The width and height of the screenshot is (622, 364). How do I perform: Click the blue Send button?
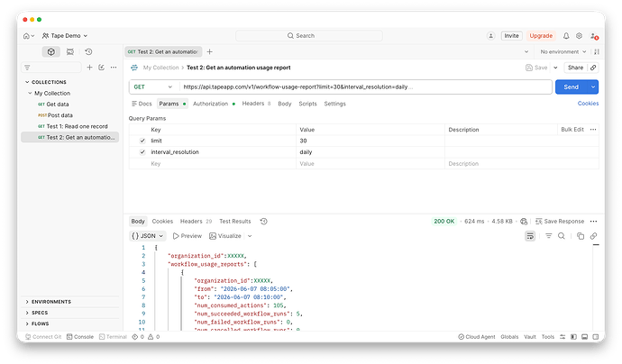pos(572,86)
